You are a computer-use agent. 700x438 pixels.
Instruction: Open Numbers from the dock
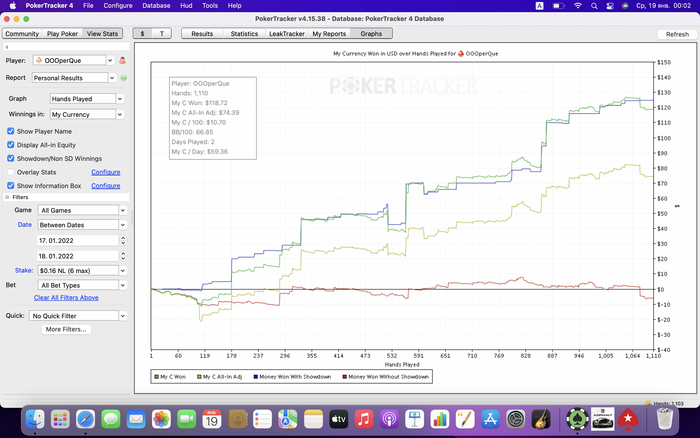tap(440, 419)
